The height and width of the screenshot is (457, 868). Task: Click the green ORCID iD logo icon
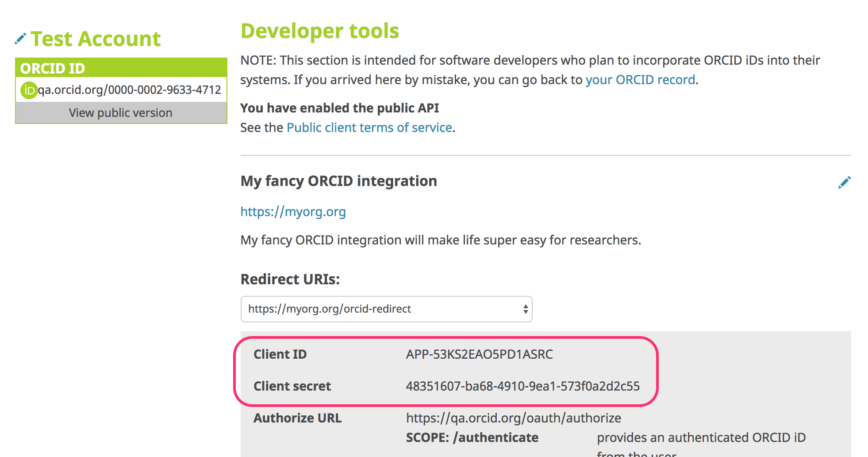tap(29, 90)
